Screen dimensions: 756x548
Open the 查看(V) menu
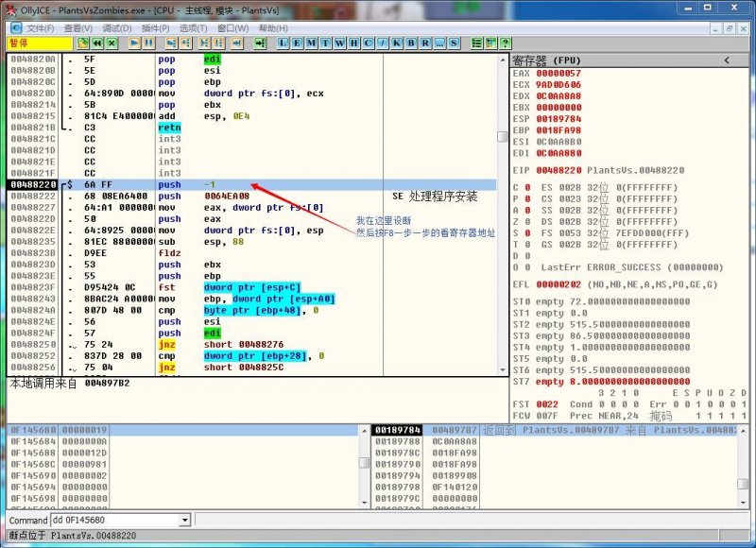pos(78,28)
